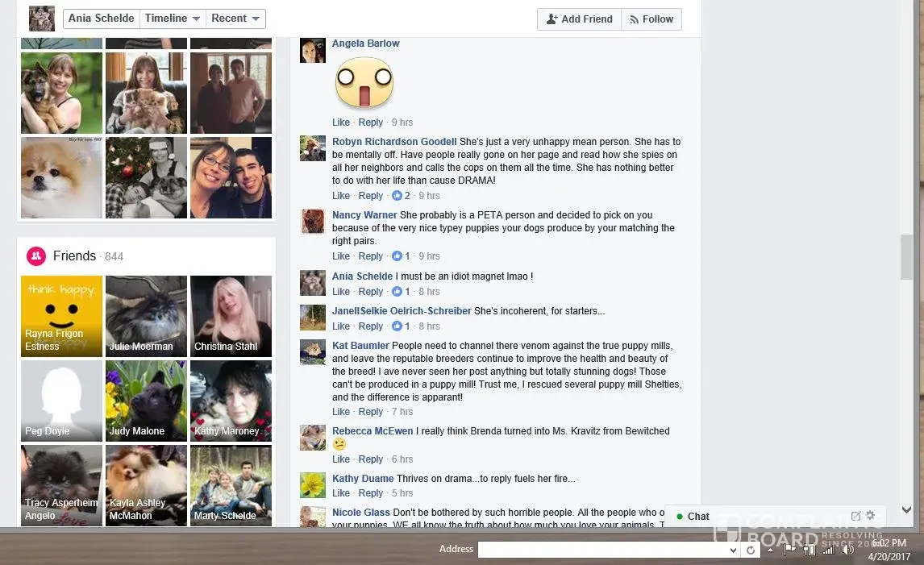Follow Ania Schelde using the Follow button
The image size is (924, 565).
[x=651, y=19]
